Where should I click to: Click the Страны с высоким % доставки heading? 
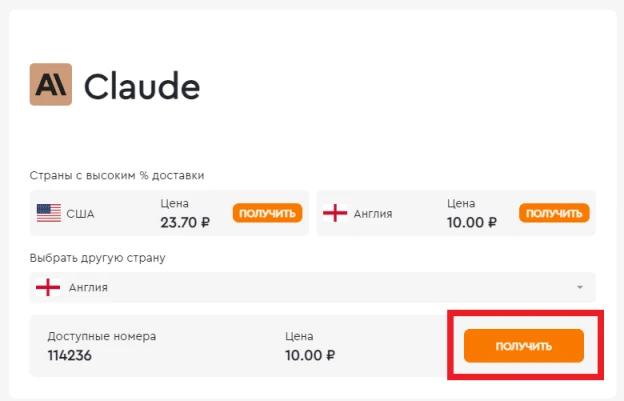coord(117,175)
